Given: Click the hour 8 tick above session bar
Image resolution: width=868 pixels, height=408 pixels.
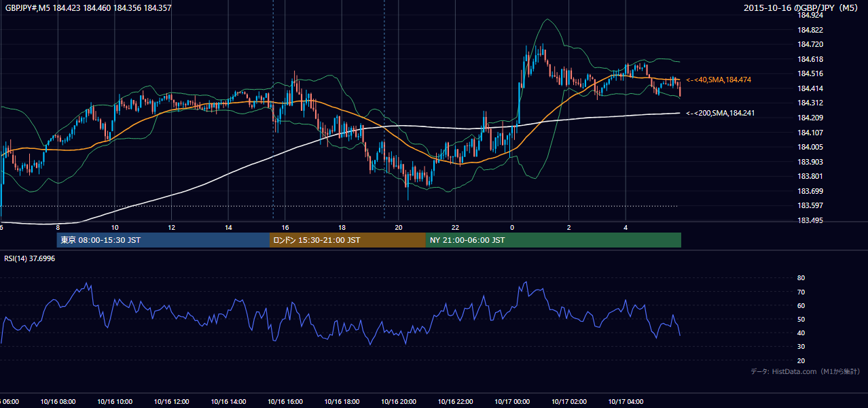Looking at the screenshot, I should point(58,228).
